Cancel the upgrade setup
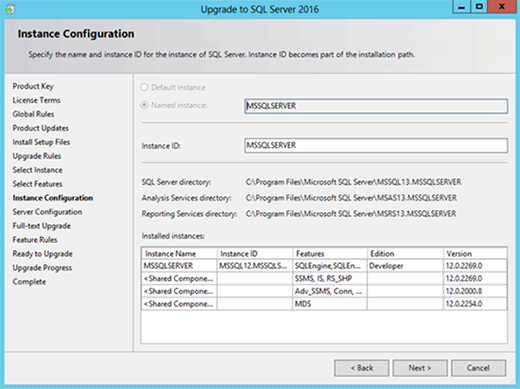The height and width of the screenshot is (389, 520). [x=478, y=368]
